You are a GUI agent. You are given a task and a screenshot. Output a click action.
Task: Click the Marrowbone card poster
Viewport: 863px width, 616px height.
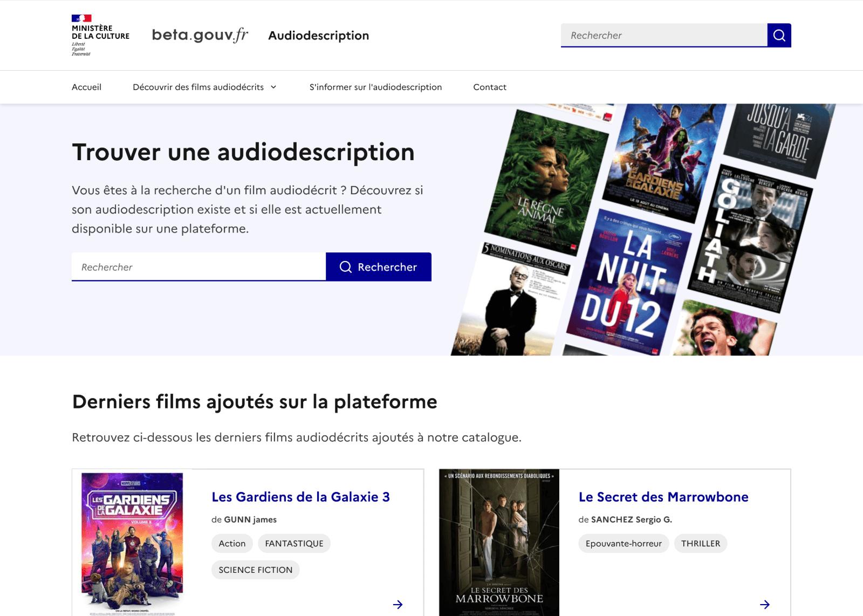coord(499,543)
